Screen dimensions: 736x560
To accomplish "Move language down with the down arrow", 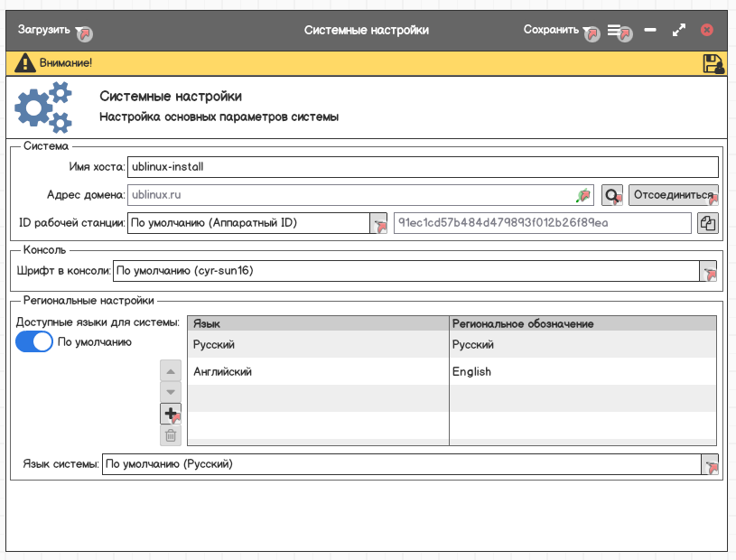I will pyautogui.click(x=170, y=392).
